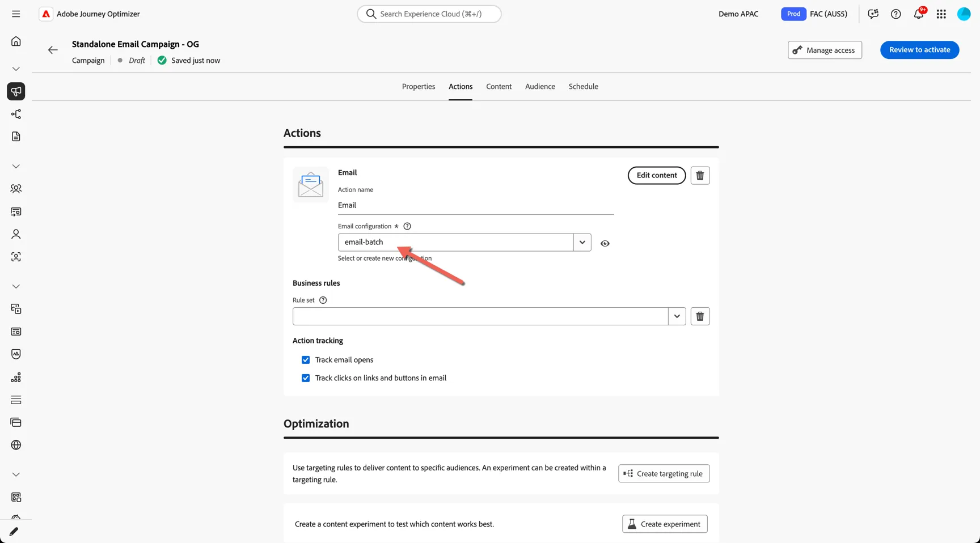Collapse the sidebar section chevron below the globe icon
The height and width of the screenshot is (543, 980).
pos(16,474)
